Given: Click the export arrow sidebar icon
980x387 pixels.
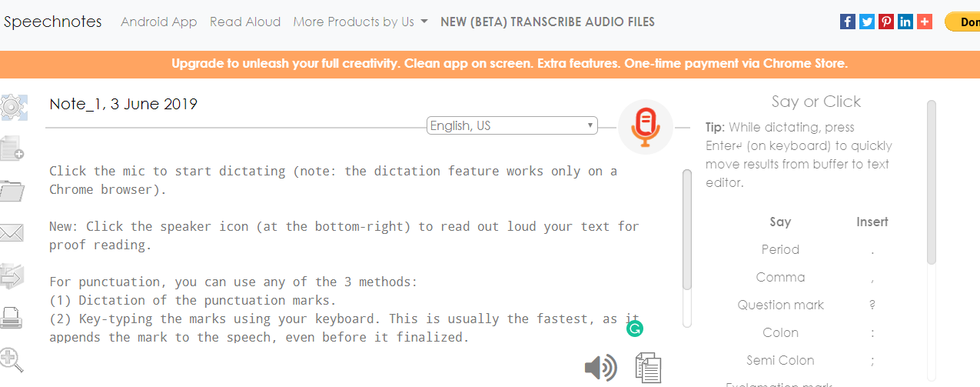Looking at the screenshot, I should (x=12, y=275).
